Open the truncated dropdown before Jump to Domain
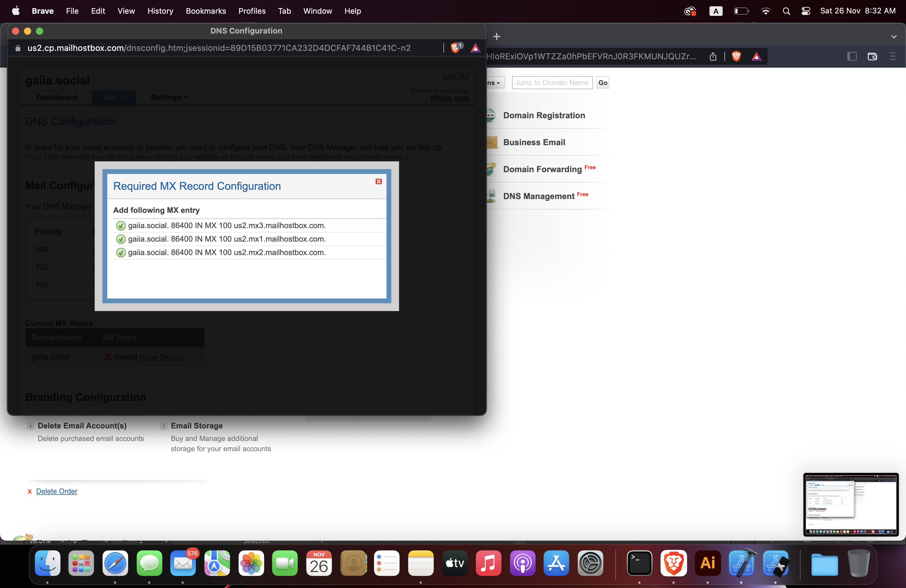The height and width of the screenshot is (588, 906). click(x=496, y=83)
